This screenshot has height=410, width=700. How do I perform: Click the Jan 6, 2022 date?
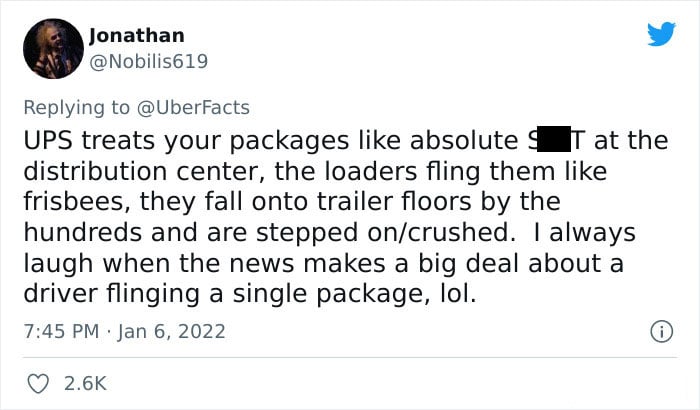pyautogui.click(x=171, y=332)
